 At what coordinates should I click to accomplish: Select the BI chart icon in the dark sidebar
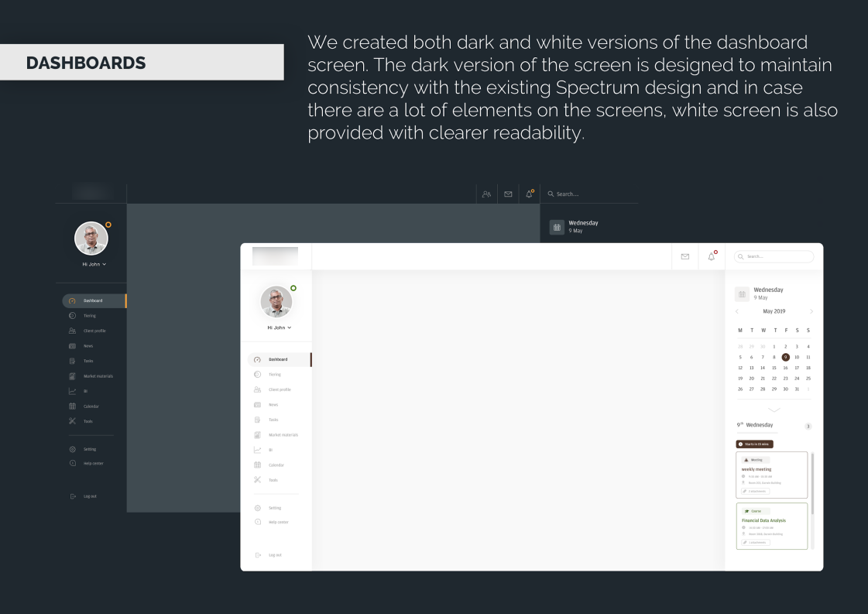[72, 391]
